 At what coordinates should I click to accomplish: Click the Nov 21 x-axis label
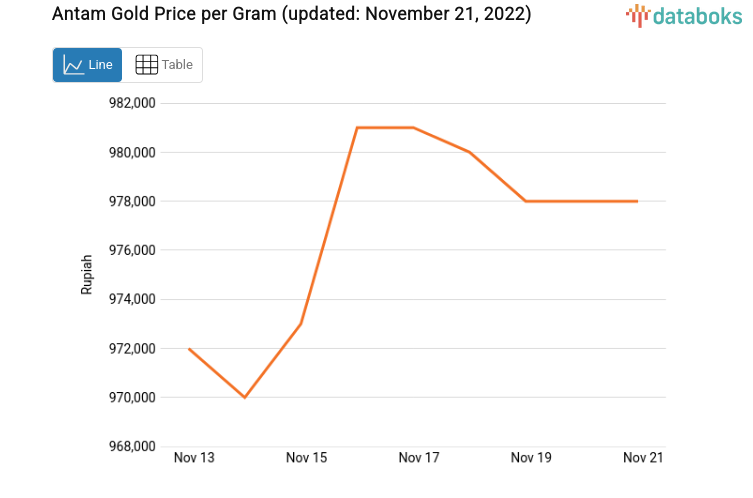pos(643,458)
